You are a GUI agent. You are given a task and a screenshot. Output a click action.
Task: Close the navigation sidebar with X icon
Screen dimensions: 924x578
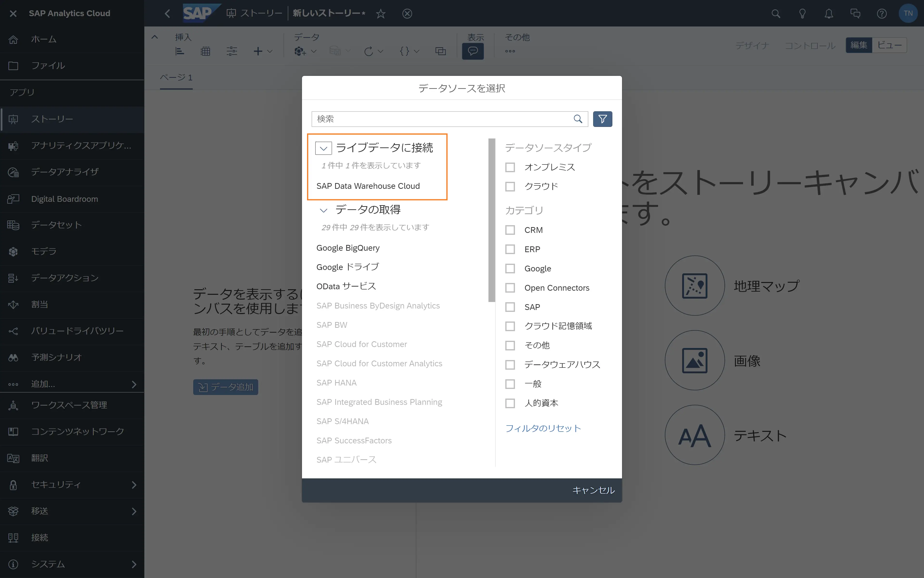pyautogui.click(x=13, y=13)
